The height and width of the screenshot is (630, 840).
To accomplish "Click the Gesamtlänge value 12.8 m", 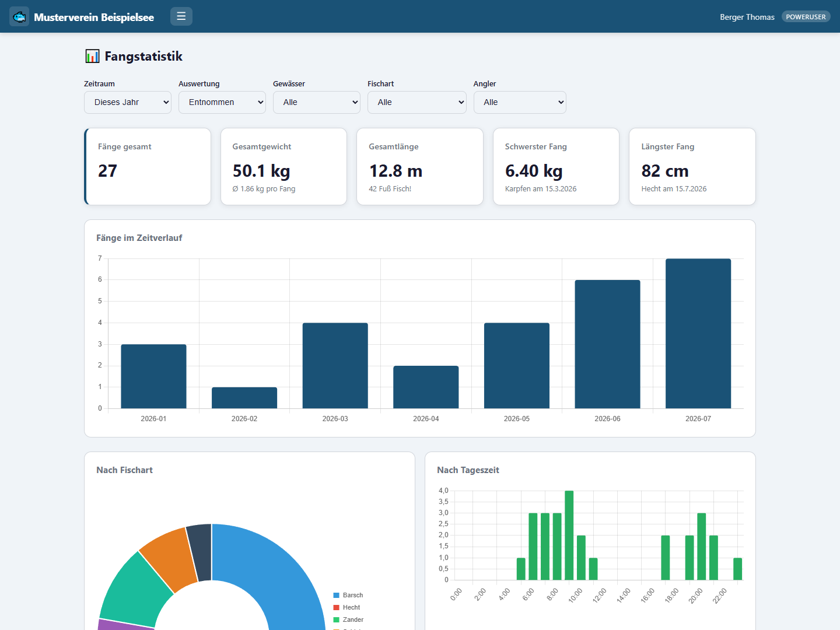I will (395, 171).
